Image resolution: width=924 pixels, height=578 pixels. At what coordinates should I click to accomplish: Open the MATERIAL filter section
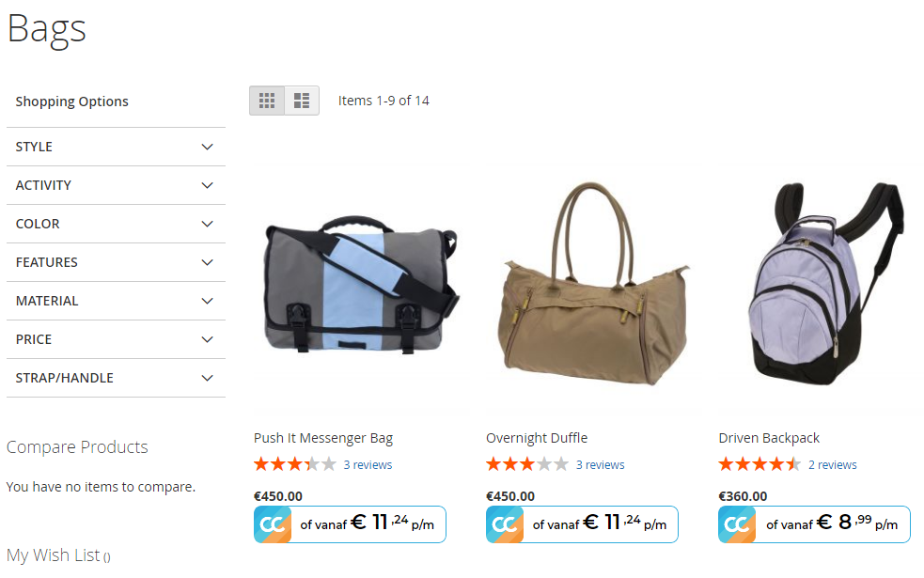(x=117, y=301)
